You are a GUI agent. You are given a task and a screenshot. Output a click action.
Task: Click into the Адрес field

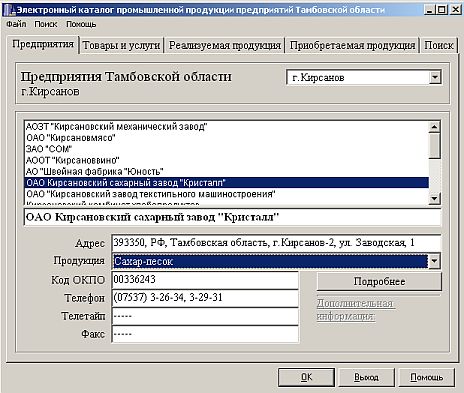[x=276, y=243]
